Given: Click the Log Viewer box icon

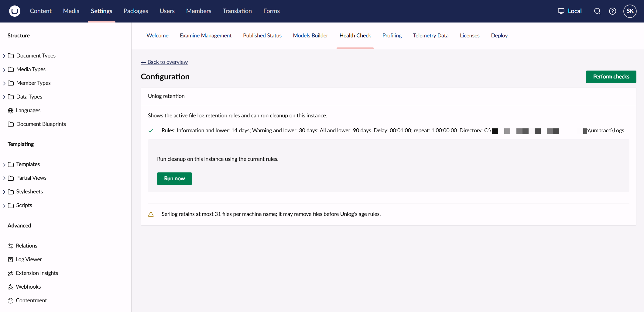Looking at the screenshot, I should (11, 259).
